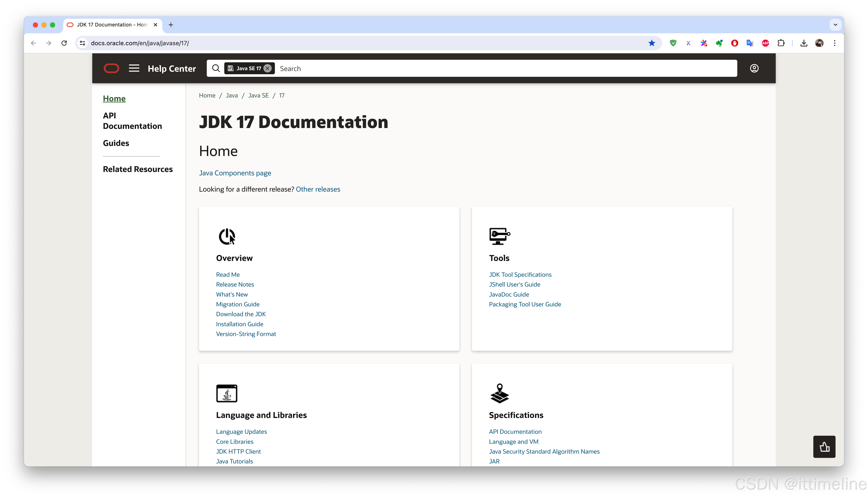
Task: Click the bookmark star icon
Action: coord(652,43)
